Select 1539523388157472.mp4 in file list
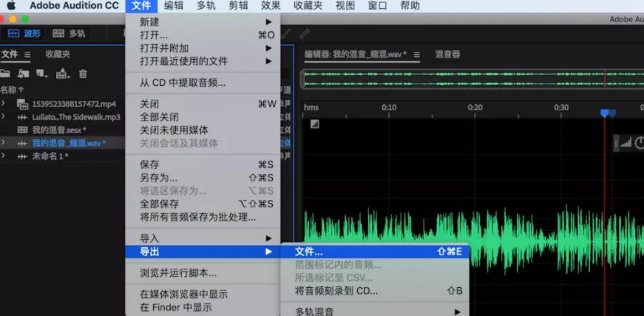Viewport: 644px width, 316px height. [74, 104]
